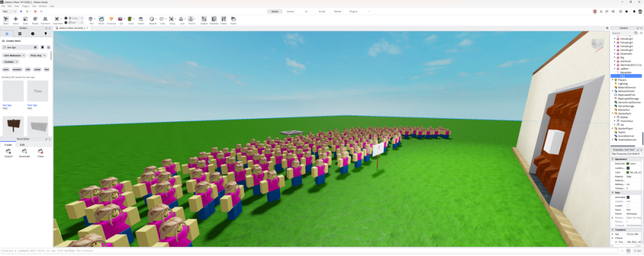Click Generate in Terrain Editor
The image size is (644, 256).
pos(24,153)
